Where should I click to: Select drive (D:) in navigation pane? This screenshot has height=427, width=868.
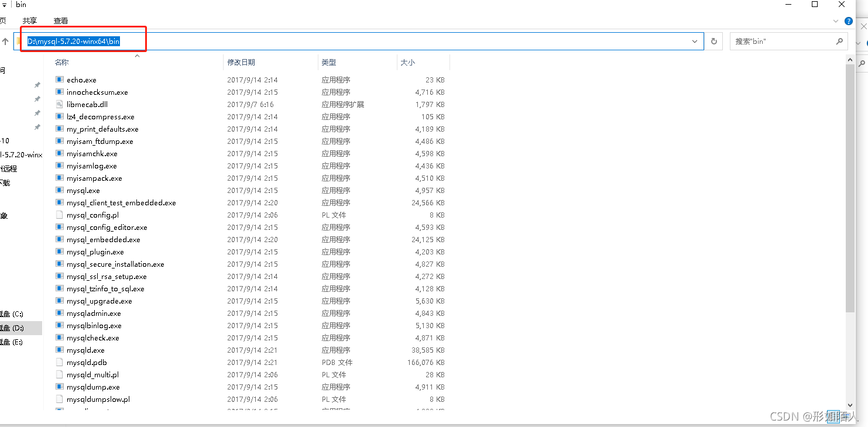click(12, 328)
